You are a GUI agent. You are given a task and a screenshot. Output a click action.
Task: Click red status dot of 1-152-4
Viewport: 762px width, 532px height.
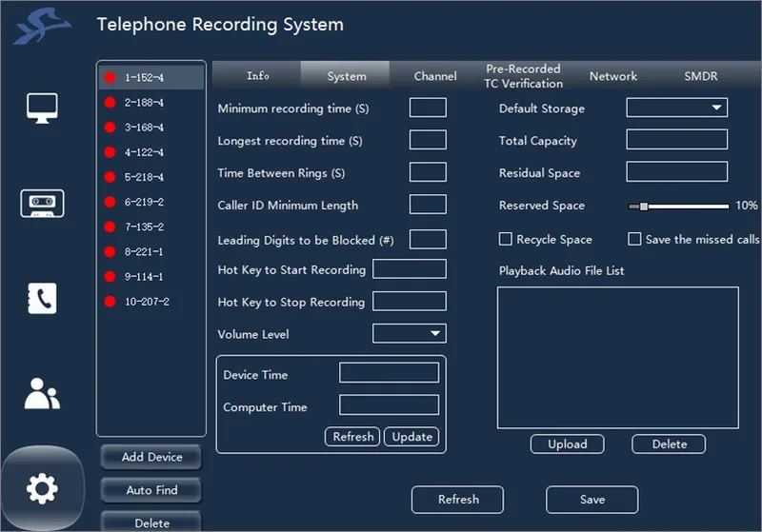(x=110, y=78)
